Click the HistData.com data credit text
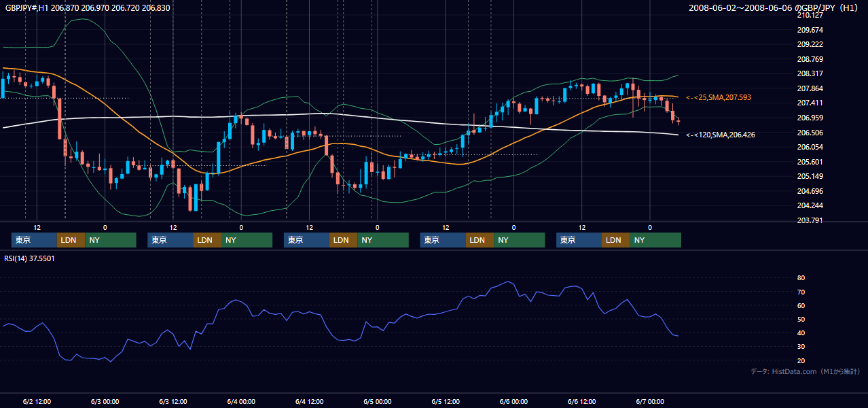Viewport: 868px width, 408px height. click(806, 371)
